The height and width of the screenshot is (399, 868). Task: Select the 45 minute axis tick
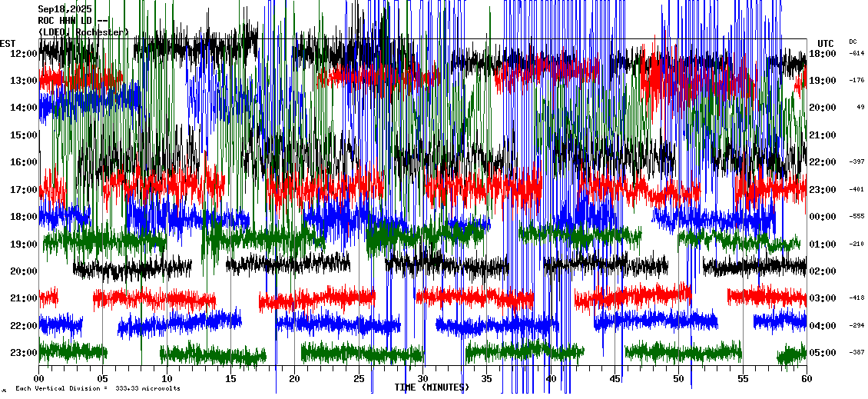[x=615, y=379]
